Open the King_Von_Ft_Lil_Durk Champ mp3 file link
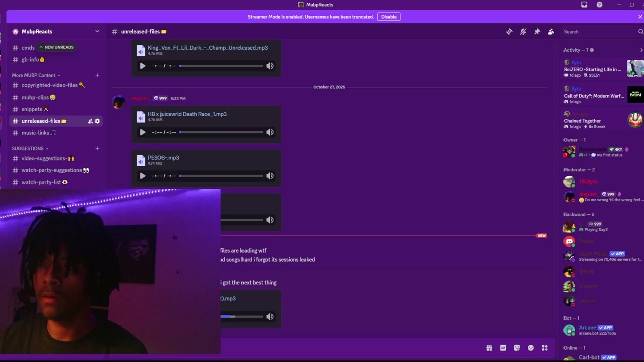Image resolution: width=644 pixels, height=362 pixels. tap(208, 48)
